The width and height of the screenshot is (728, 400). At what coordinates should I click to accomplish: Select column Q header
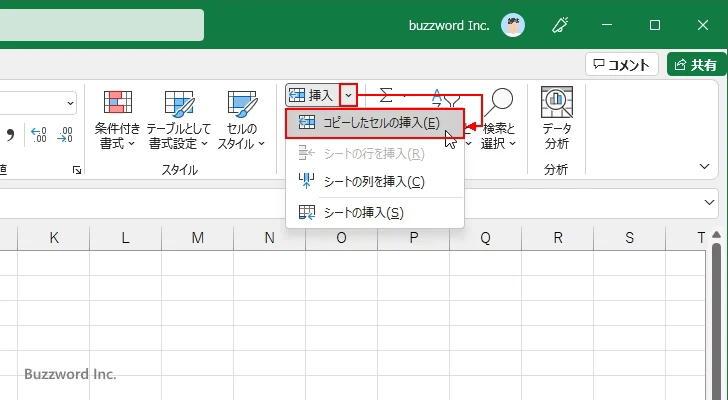[485, 238]
